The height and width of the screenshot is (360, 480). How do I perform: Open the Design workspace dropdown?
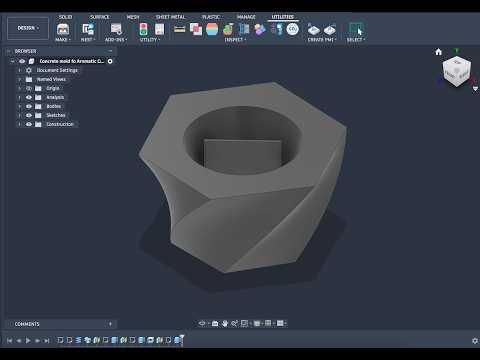click(x=28, y=28)
